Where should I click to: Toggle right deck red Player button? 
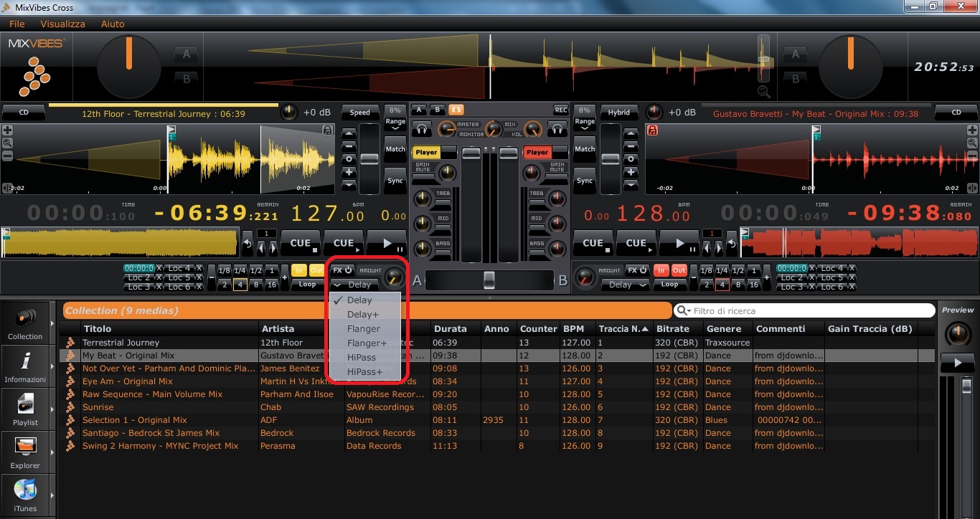coord(537,152)
